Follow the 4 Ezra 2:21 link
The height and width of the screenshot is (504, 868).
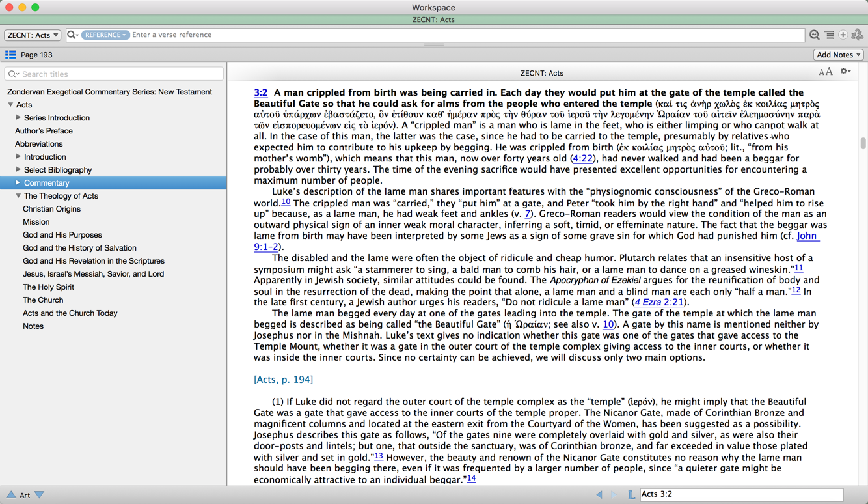pos(659,302)
